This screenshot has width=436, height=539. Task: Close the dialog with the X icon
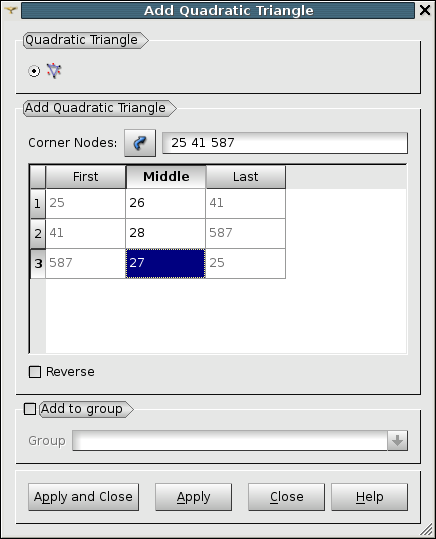[x=425, y=10]
